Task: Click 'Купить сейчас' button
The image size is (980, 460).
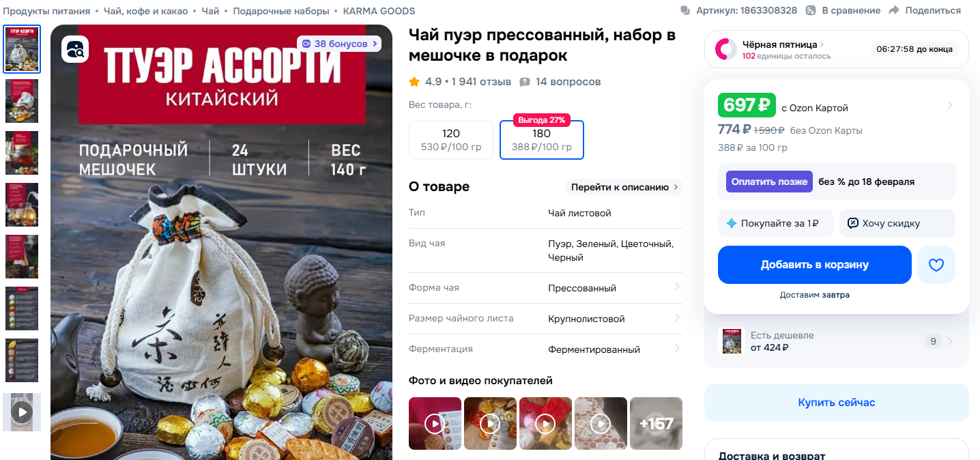Action: point(837,403)
